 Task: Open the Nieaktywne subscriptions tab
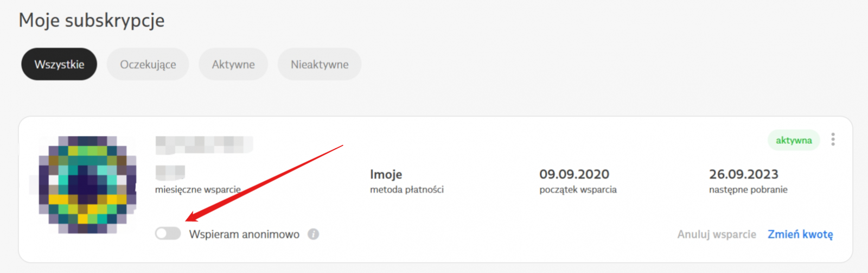coord(319,64)
